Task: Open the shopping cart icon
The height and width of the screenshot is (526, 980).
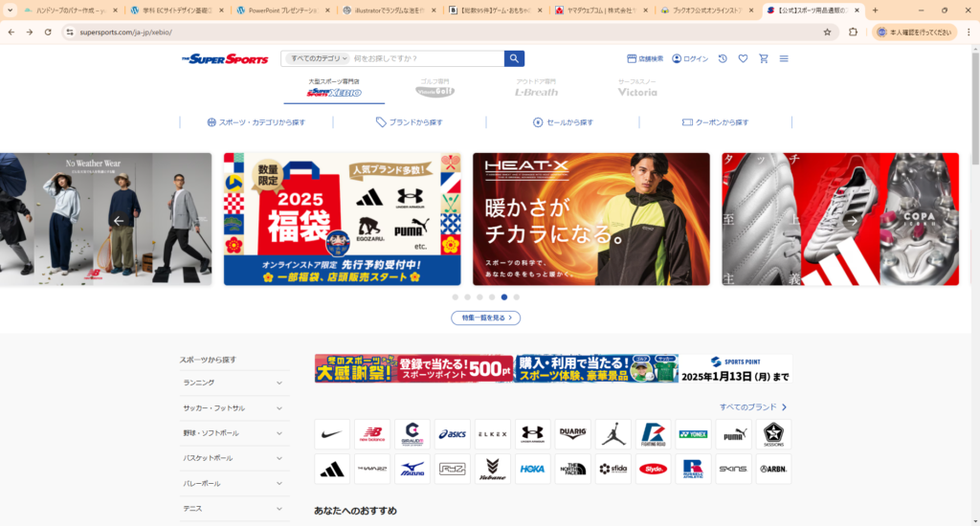Action: pos(763,58)
